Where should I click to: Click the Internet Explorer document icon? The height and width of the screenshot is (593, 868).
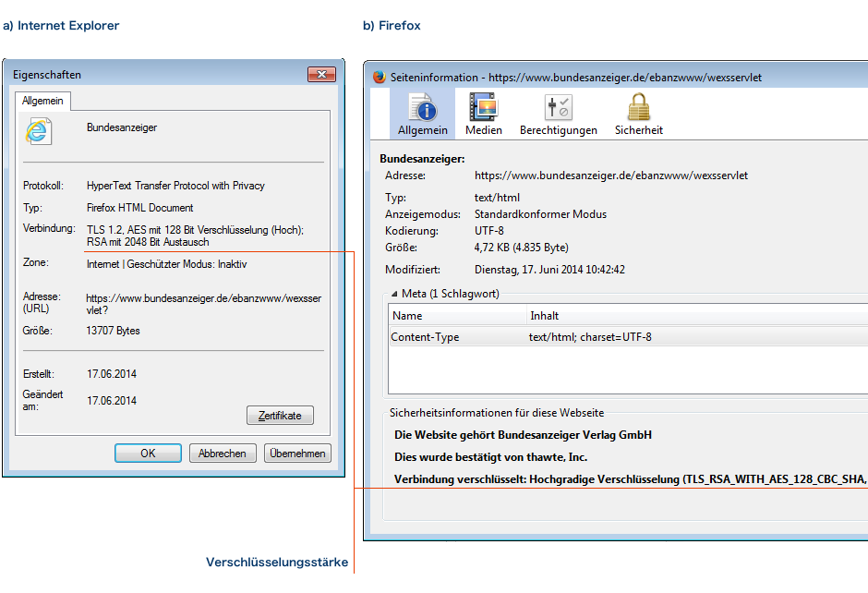38,132
